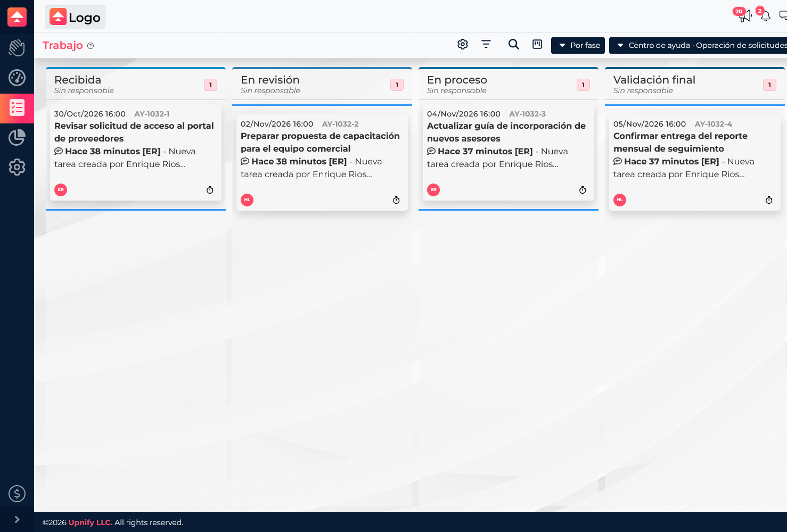Click ER avatar on card AY-1032-1
This screenshot has width=787, height=532.
pos(61,190)
